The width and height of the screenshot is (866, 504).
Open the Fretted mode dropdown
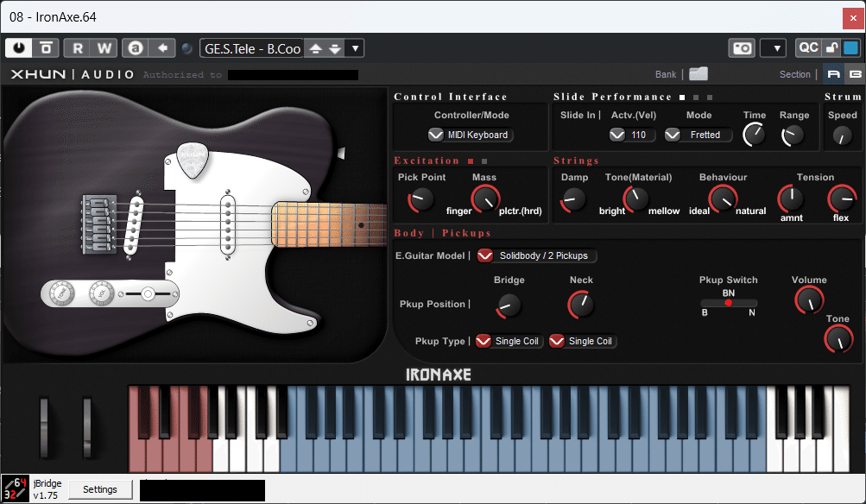tap(698, 135)
